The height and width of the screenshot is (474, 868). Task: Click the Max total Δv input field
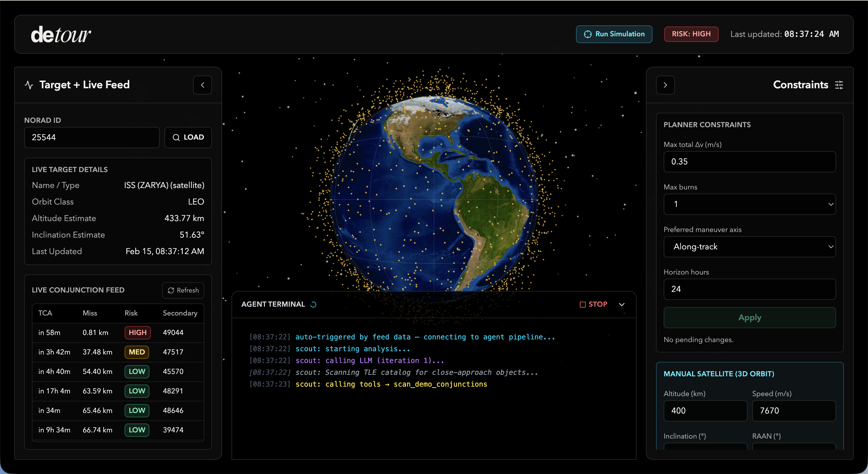[749, 162]
